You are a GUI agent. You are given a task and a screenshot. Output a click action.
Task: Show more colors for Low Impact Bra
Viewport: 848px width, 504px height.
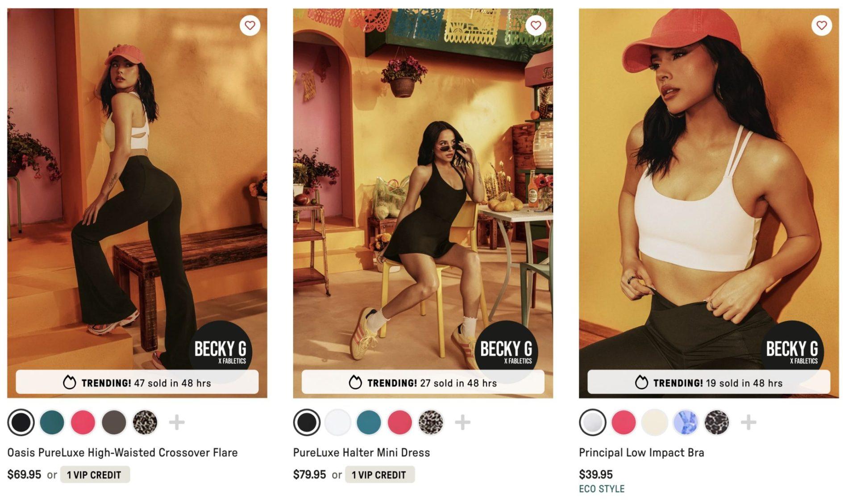click(748, 422)
